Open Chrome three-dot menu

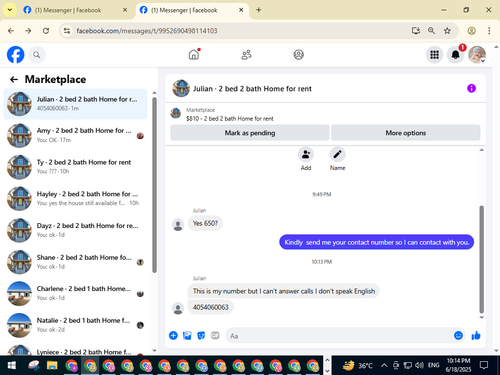click(489, 31)
